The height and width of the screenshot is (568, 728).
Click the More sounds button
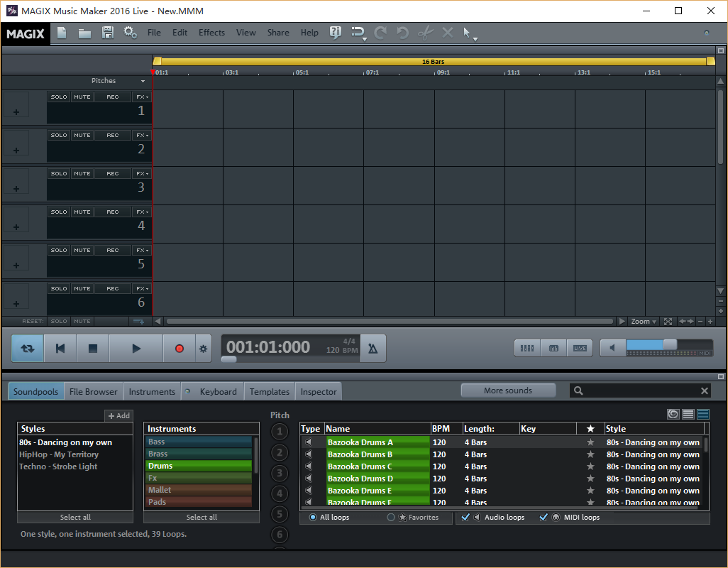(508, 390)
